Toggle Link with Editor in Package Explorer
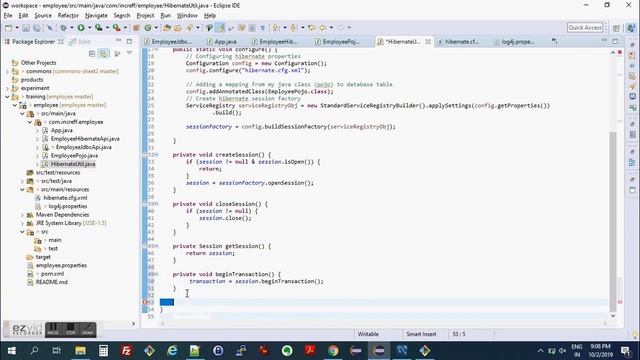Viewport: 640px width, 360px height. (x=104, y=53)
